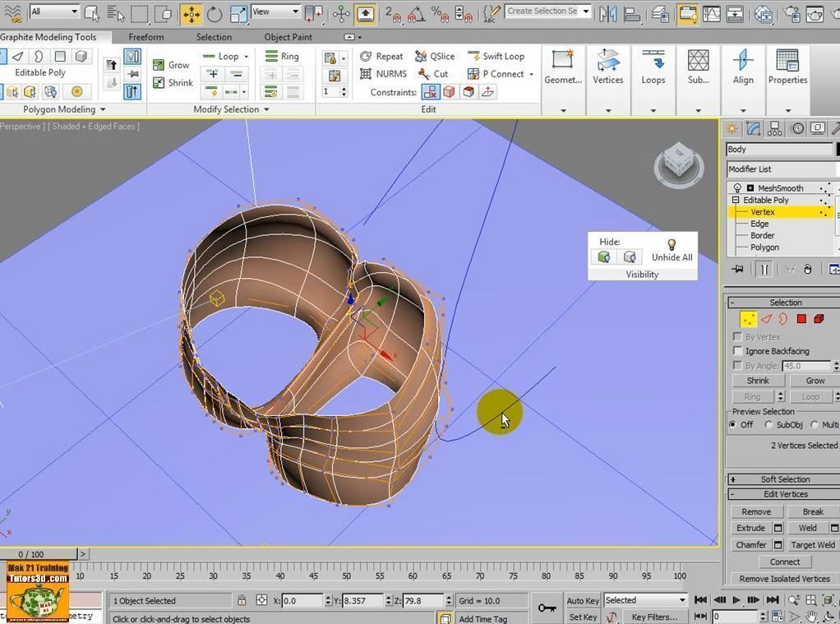840x624 pixels.
Task: Expand the Polygon Modeling panel arrow
Action: pos(103,109)
